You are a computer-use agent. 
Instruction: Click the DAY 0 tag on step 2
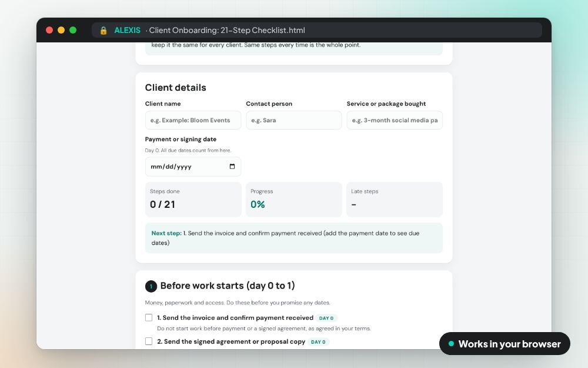point(318,342)
